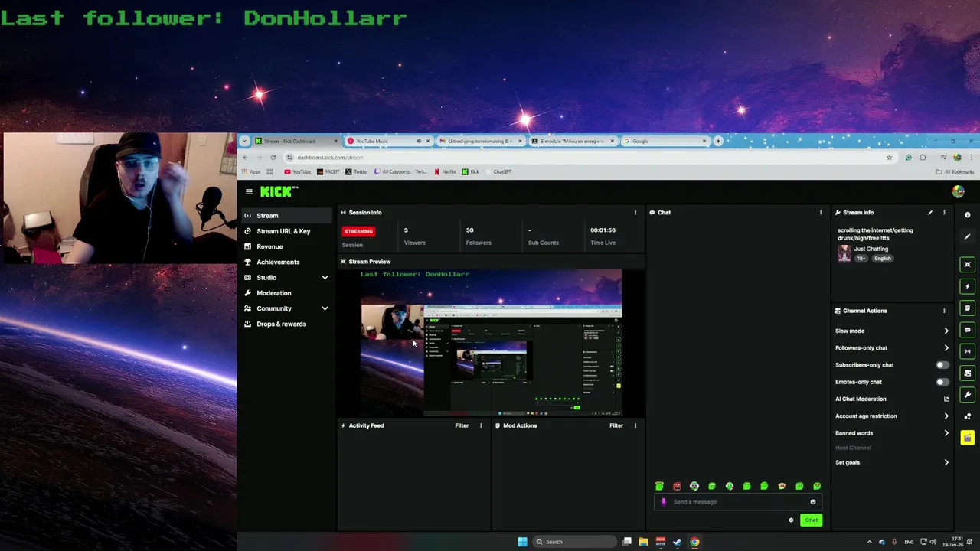Open the Kick hamburger menu
Screen dimensions: 980x551
click(x=249, y=191)
